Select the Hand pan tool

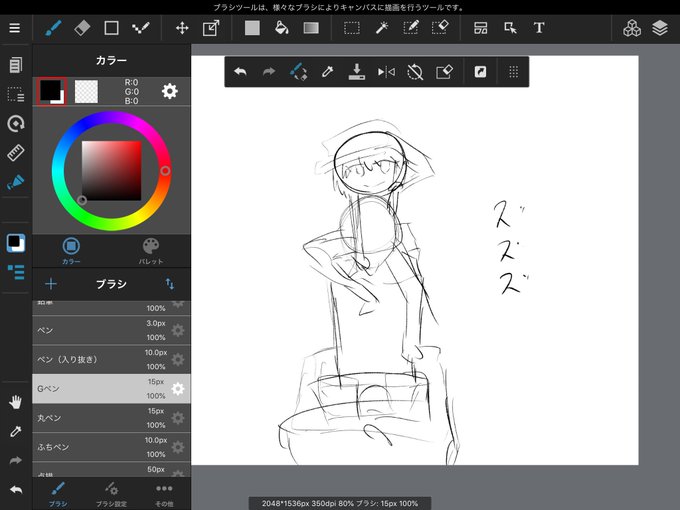tap(16, 402)
